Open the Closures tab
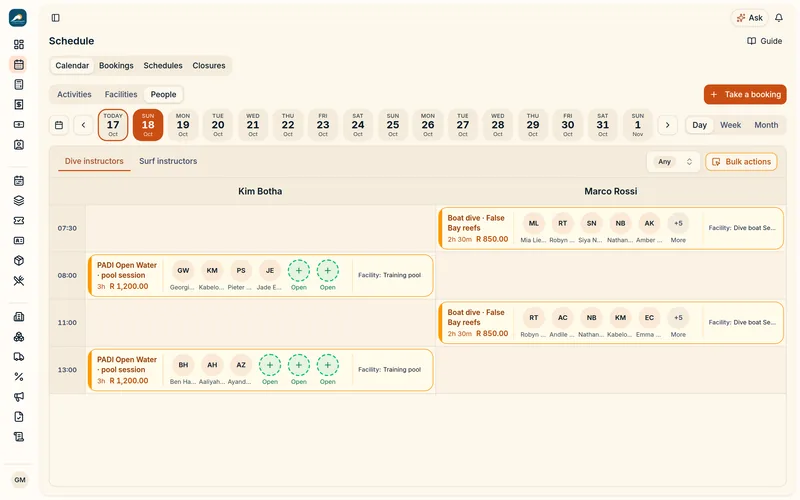 pyautogui.click(x=209, y=65)
